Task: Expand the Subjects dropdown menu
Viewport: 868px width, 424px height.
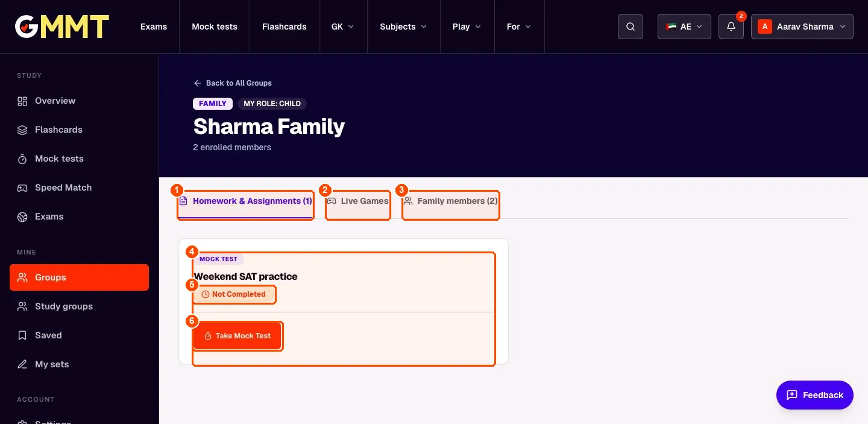Action: click(403, 27)
